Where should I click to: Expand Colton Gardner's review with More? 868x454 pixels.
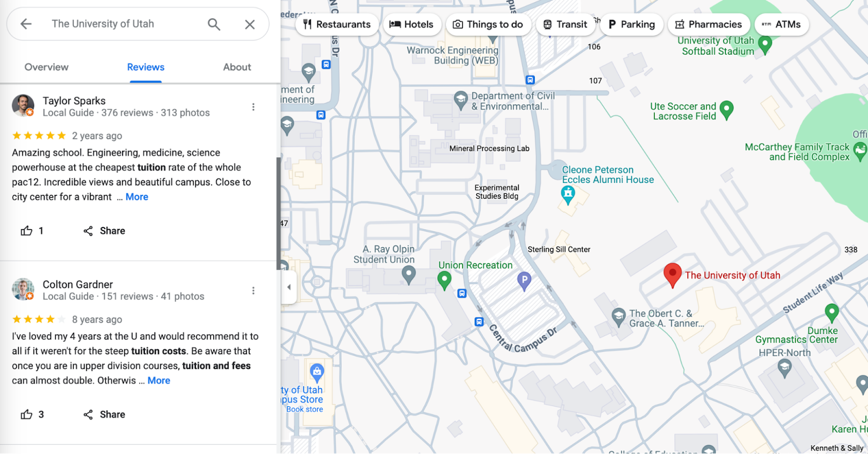159,380
